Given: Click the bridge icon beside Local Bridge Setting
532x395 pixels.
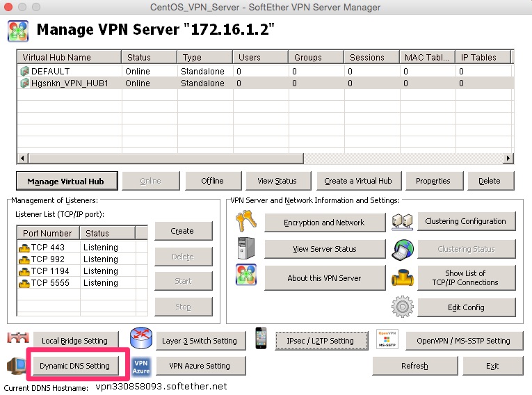Looking at the screenshot, I should pos(18,338).
